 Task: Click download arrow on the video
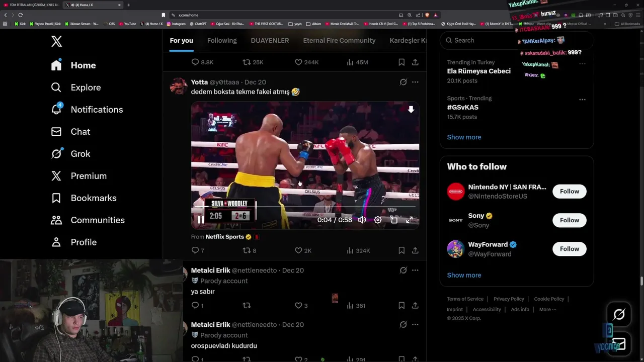[x=411, y=110]
